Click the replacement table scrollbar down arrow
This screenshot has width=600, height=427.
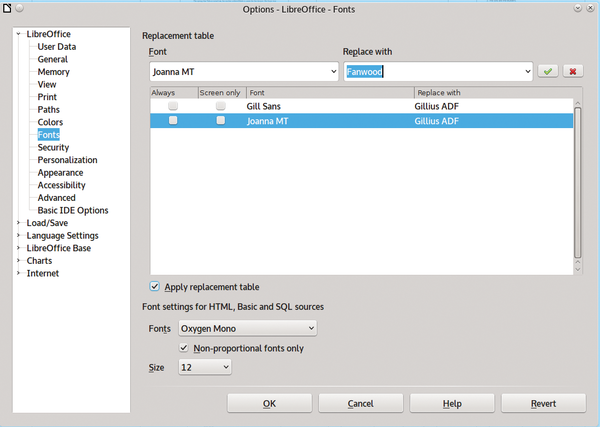tap(578, 269)
